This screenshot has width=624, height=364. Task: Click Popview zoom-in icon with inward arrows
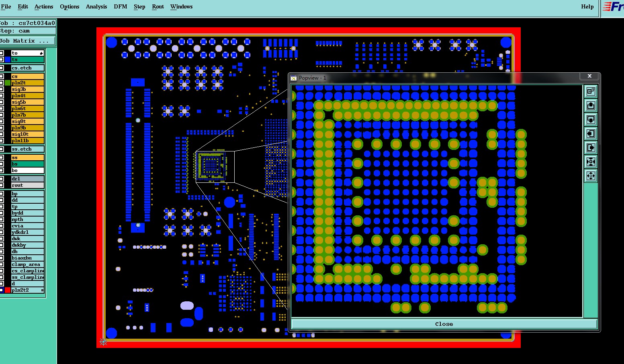591,162
